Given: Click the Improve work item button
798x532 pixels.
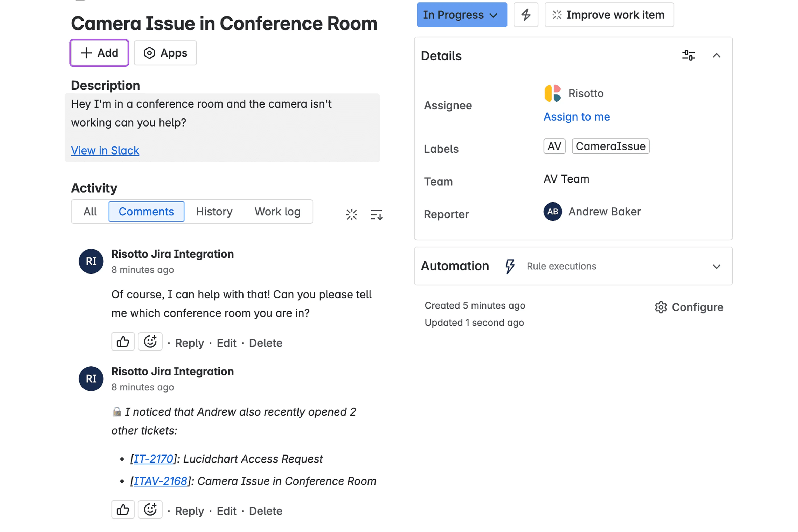Looking at the screenshot, I should (609, 15).
